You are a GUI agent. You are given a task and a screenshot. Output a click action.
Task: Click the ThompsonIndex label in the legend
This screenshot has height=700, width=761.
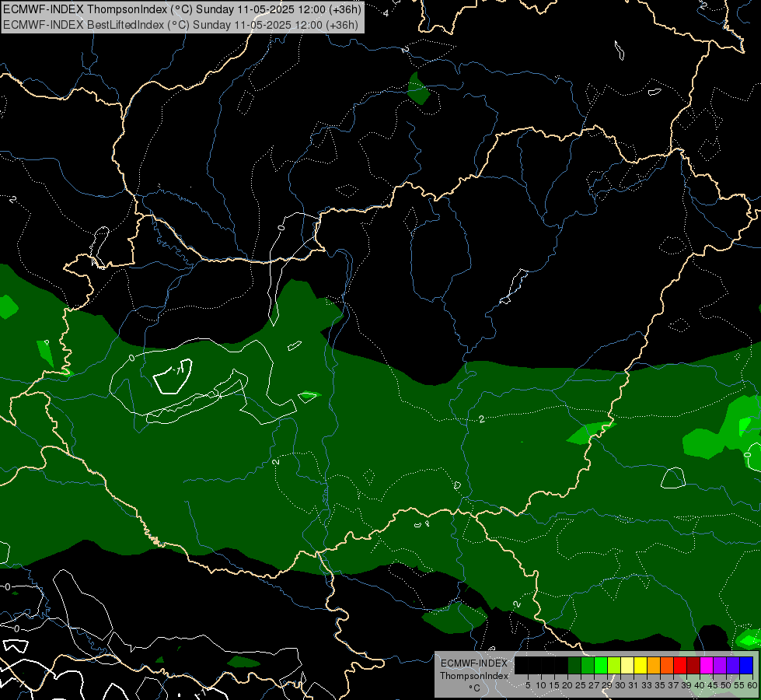click(x=474, y=676)
